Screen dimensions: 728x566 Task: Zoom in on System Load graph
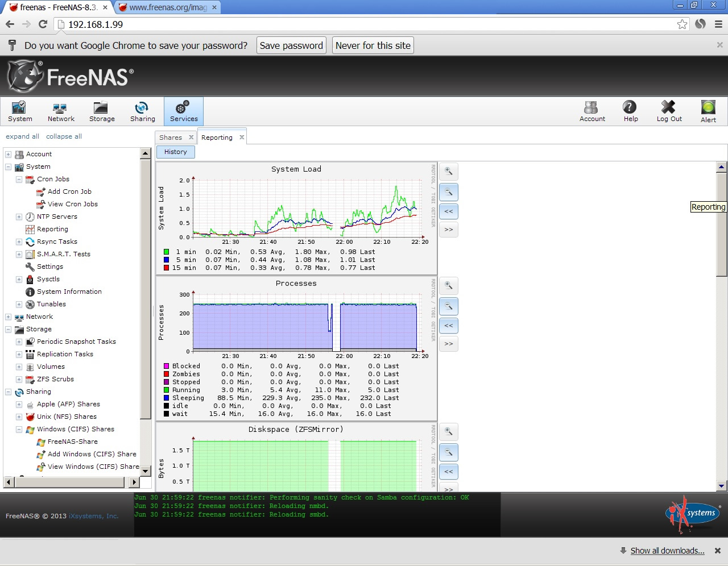449,172
